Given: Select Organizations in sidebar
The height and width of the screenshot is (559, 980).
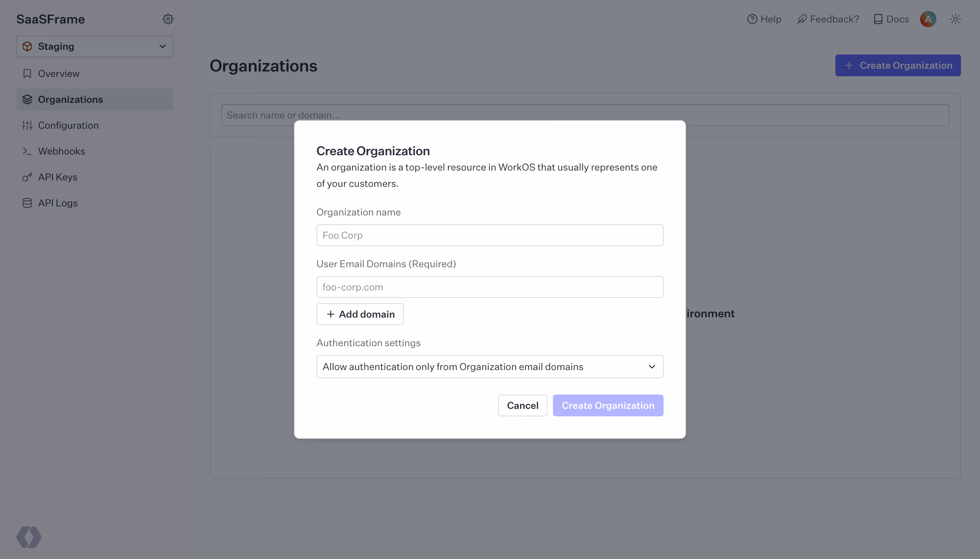Looking at the screenshot, I should (95, 99).
